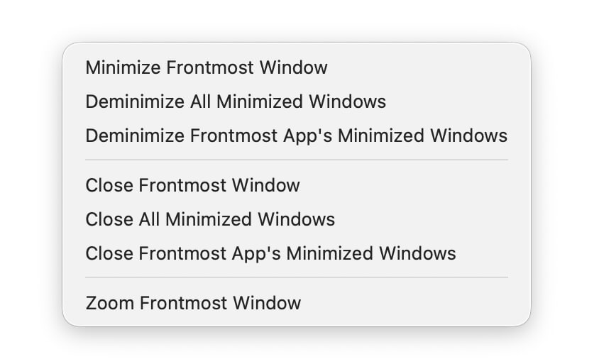This screenshot has height=364, width=599.
Task: Choose Close Frontmost App's Minimized Windows
Action: pos(270,253)
